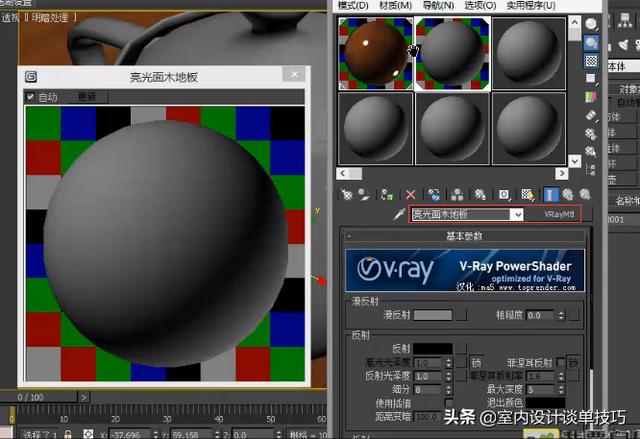This screenshot has height=439, width=640.
Task: Toggle Show Shaded Material in Viewport
Action: coord(527,195)
